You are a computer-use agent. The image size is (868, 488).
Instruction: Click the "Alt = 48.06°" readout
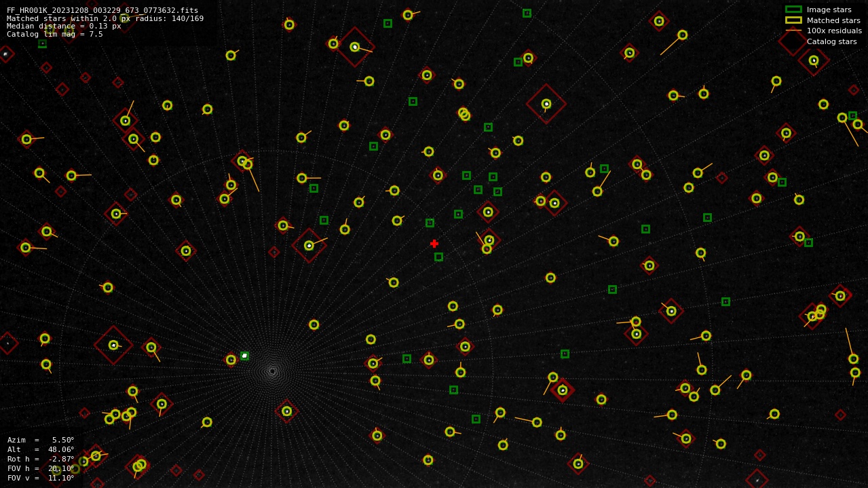point(41,449)
